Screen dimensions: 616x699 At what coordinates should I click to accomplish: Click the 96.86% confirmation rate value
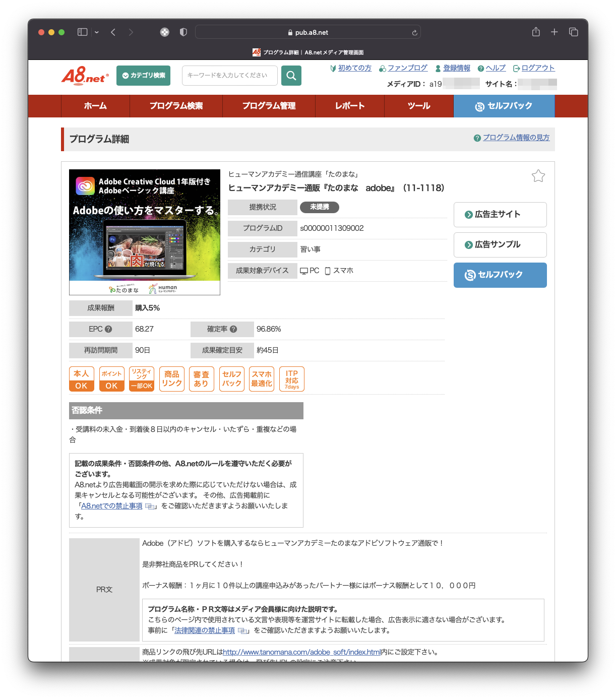pyautogui.click(x=269, y=329)
